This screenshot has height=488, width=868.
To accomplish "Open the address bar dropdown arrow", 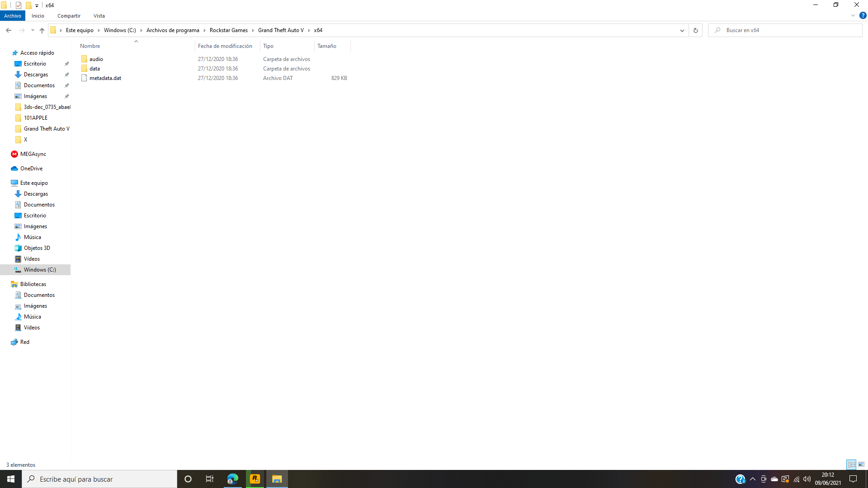I will 683,30.
